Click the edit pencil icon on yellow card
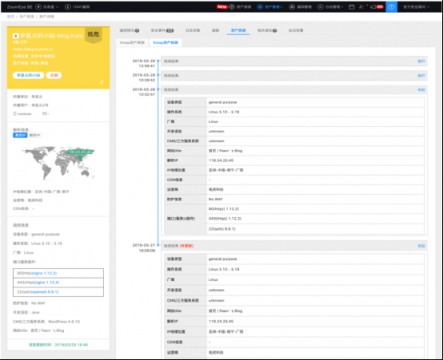This screenshot has width=443, height=360. point(102,82)
